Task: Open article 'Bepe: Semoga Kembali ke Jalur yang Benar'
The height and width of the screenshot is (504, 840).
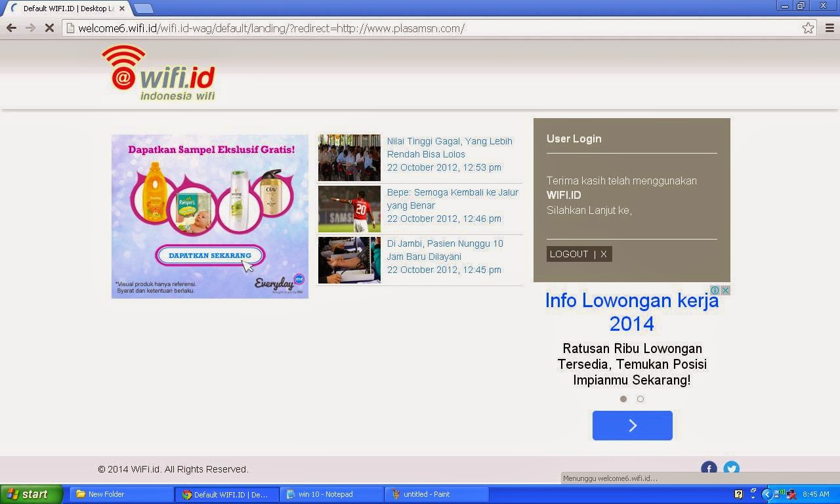Action: pos(452,199)
